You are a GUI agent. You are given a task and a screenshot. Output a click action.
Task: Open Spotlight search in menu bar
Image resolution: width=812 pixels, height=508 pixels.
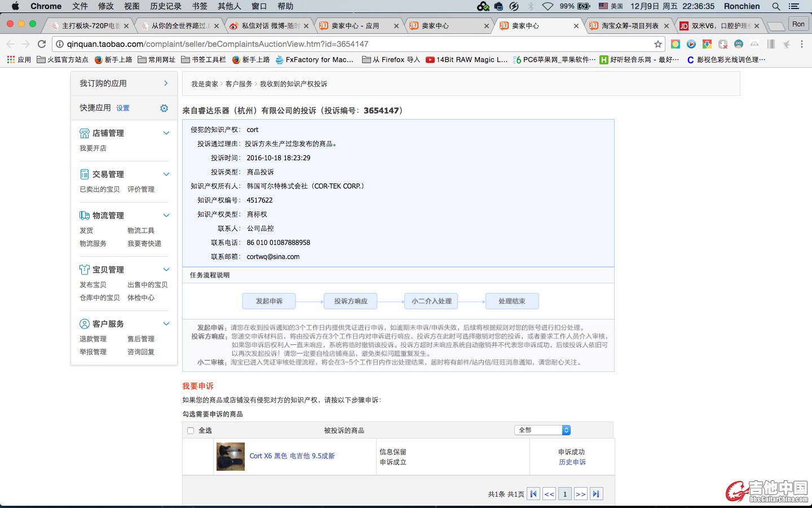pyautogui.click(x=776, y=6)
